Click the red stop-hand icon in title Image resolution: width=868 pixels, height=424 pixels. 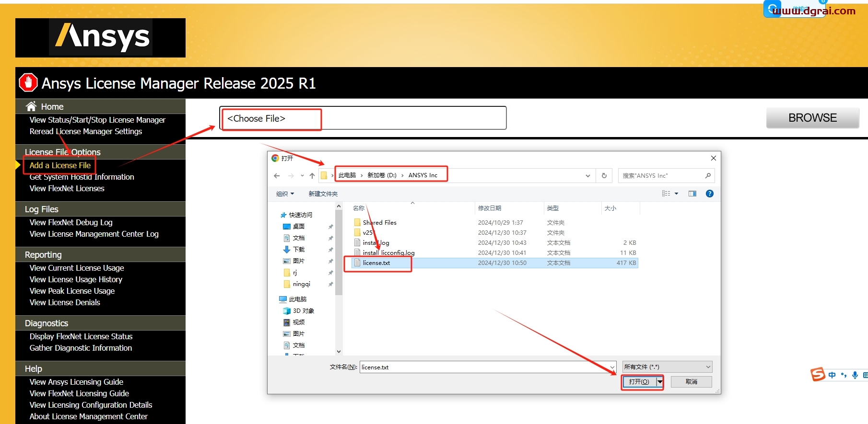28,82
